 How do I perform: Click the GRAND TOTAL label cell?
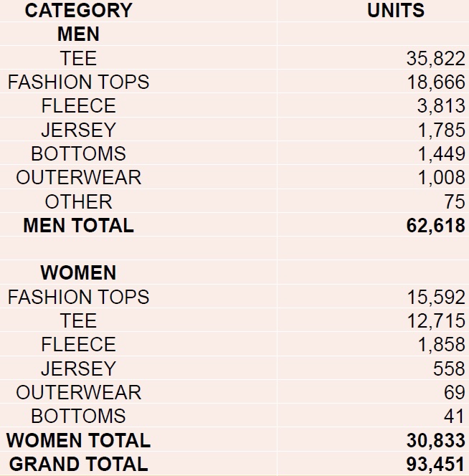(78, 464)
